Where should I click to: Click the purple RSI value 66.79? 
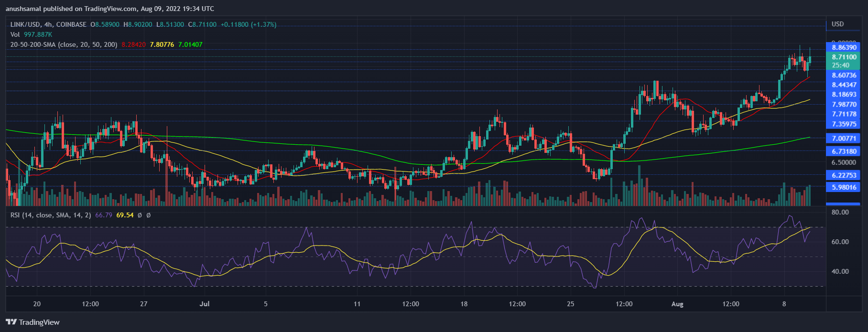click(104, 215)
